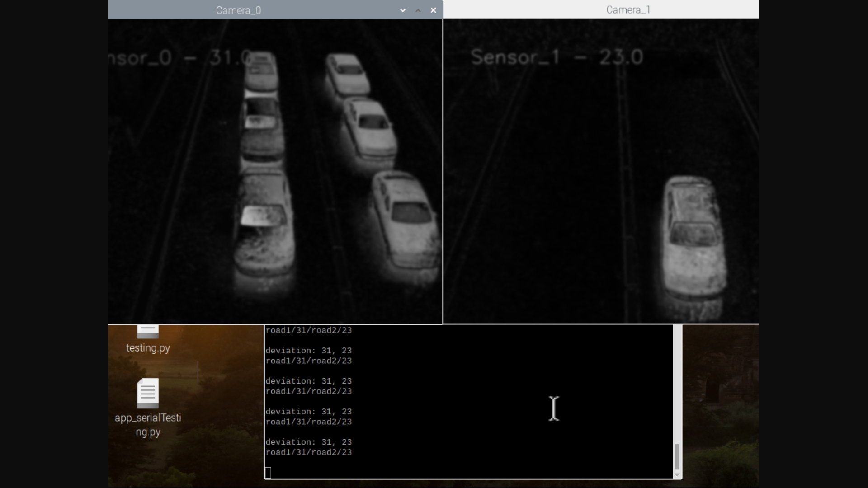
Task: Close the Camera_0 window
Action: pos(433,10)
